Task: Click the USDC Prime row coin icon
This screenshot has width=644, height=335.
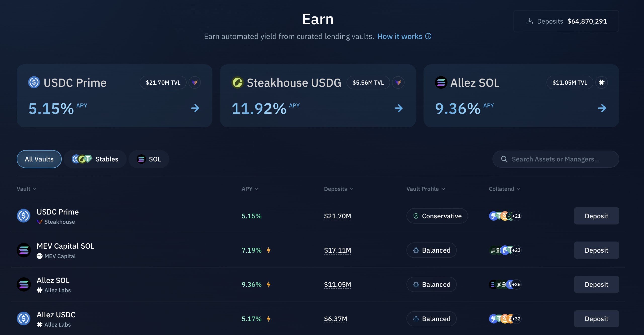Action: [x=24, y=216]
